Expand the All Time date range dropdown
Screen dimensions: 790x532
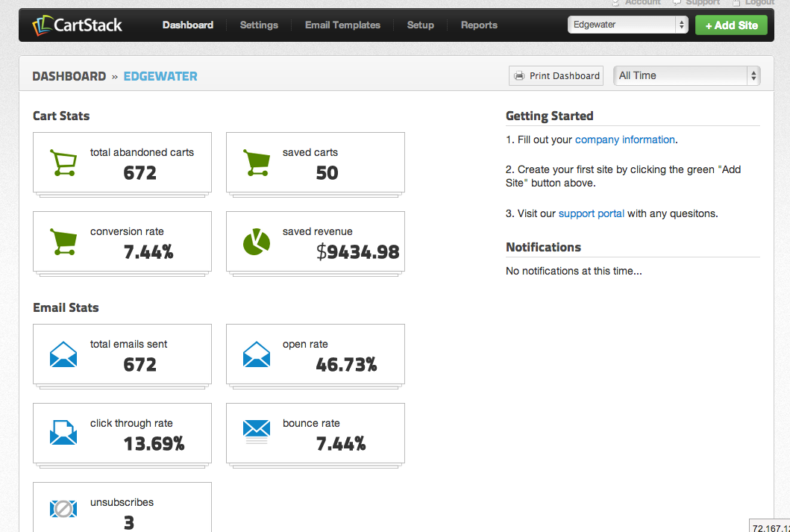pyautogui.click(x=686, y=75)
